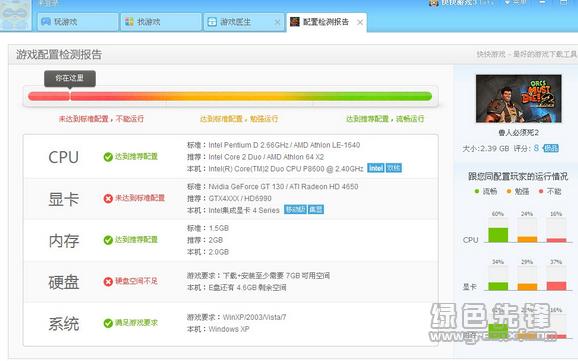Click the 推荐：GTX4XXX / HD6990 text

(x=229, y=198)
